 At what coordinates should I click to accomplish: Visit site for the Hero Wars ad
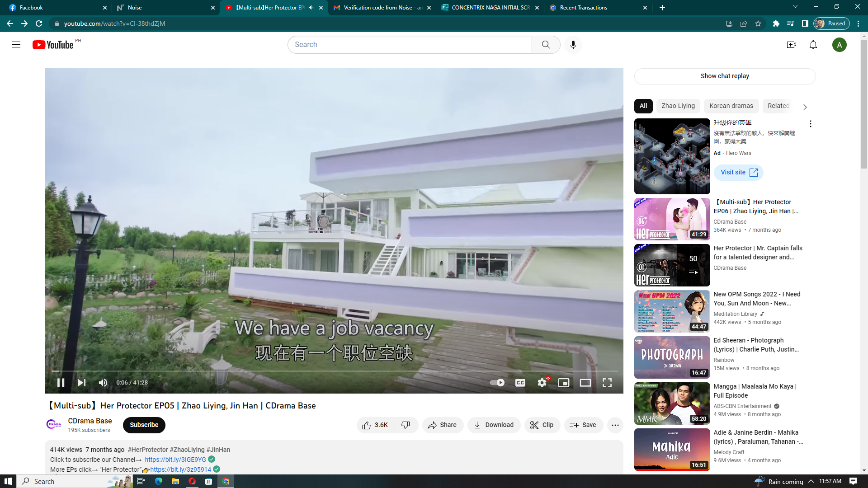(x=739, y=173)
